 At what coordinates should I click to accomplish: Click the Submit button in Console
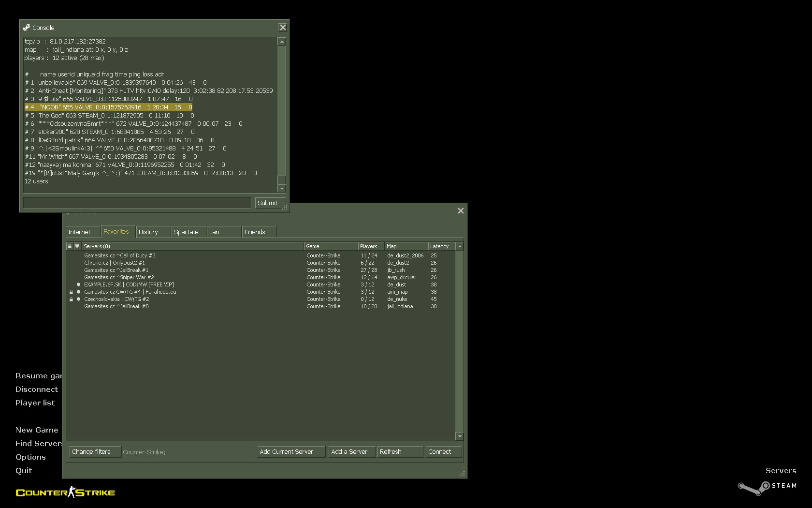tap(270, 203)
